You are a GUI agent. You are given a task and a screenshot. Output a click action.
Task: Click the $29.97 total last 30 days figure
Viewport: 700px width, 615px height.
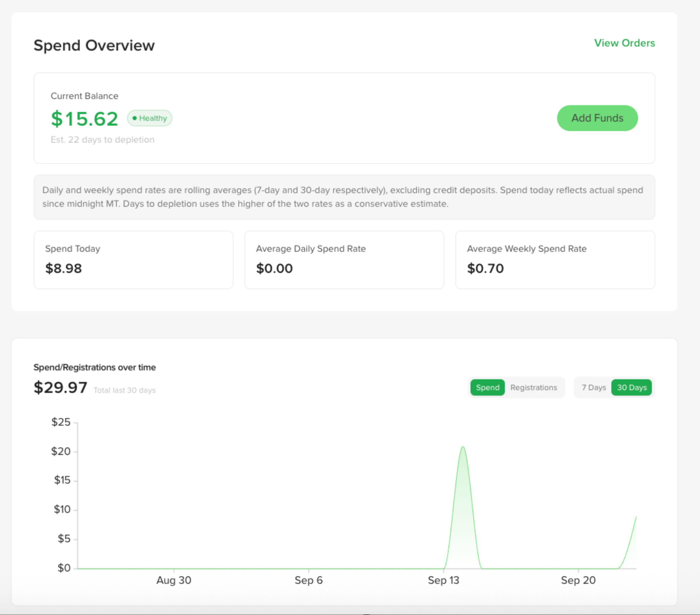60,388
